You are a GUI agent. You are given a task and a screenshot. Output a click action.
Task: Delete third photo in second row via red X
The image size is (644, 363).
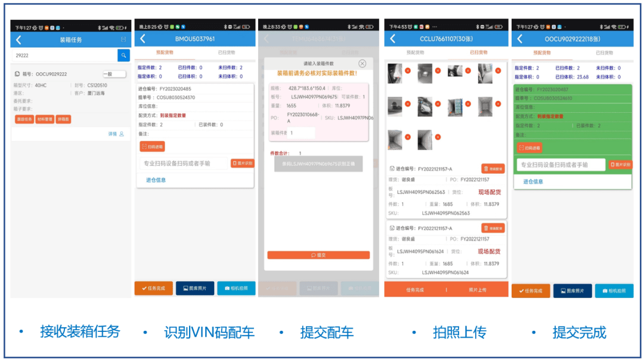(x=468, y=104)
